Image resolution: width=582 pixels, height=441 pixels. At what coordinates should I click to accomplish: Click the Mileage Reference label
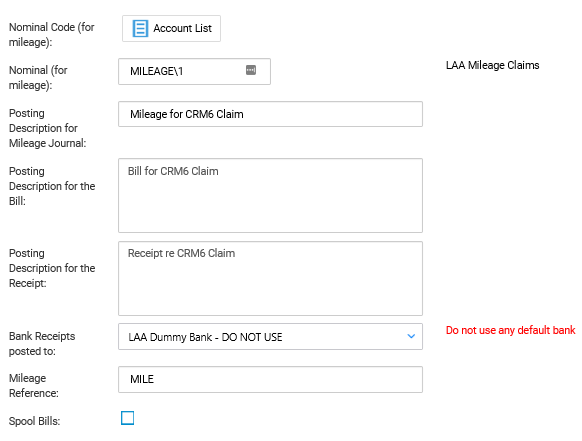tap(34, 385)
